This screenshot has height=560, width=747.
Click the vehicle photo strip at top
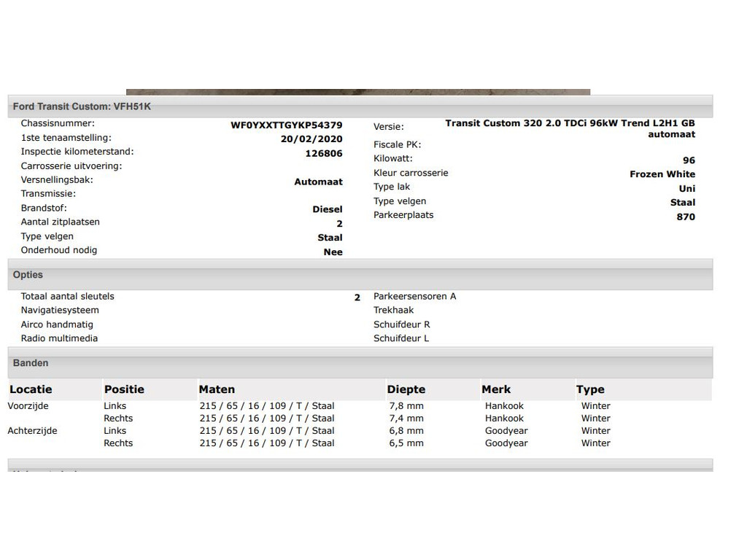[x=357, y=92]
